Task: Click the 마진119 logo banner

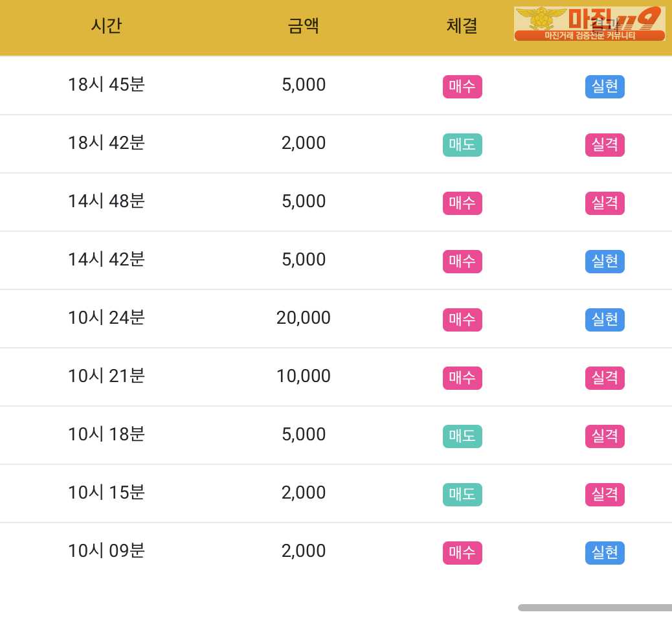Action: [590, 24]
